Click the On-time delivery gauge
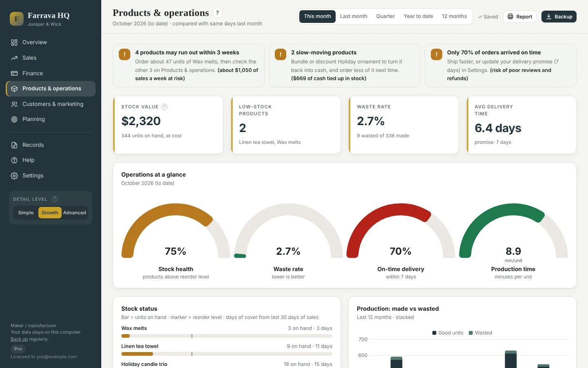588x368 pixels. pos(401,231)
